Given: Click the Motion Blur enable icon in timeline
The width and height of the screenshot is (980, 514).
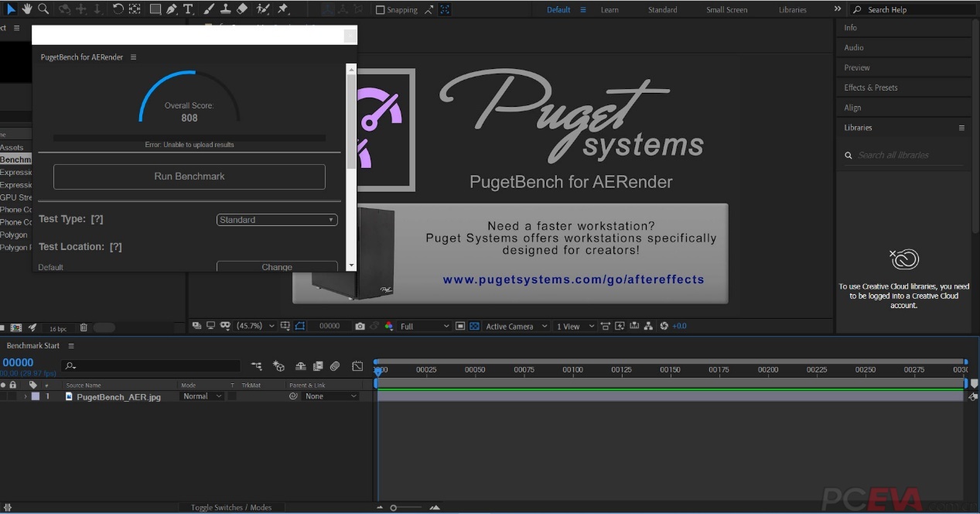Looking at the screenshot, I should click(335, 366).
